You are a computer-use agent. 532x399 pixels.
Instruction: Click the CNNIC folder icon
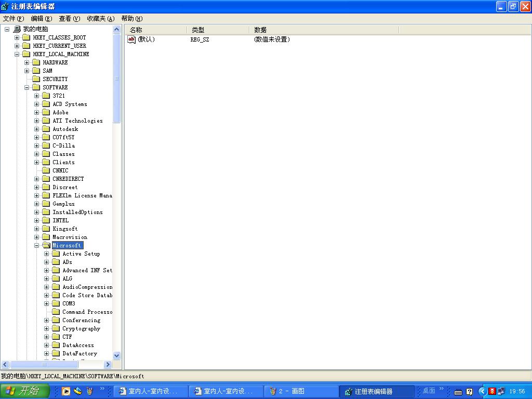coord(46,170)
